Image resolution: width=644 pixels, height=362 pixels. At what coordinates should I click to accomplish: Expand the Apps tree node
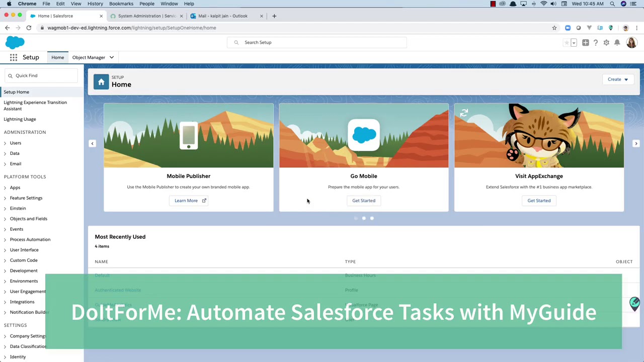point(5,188)
